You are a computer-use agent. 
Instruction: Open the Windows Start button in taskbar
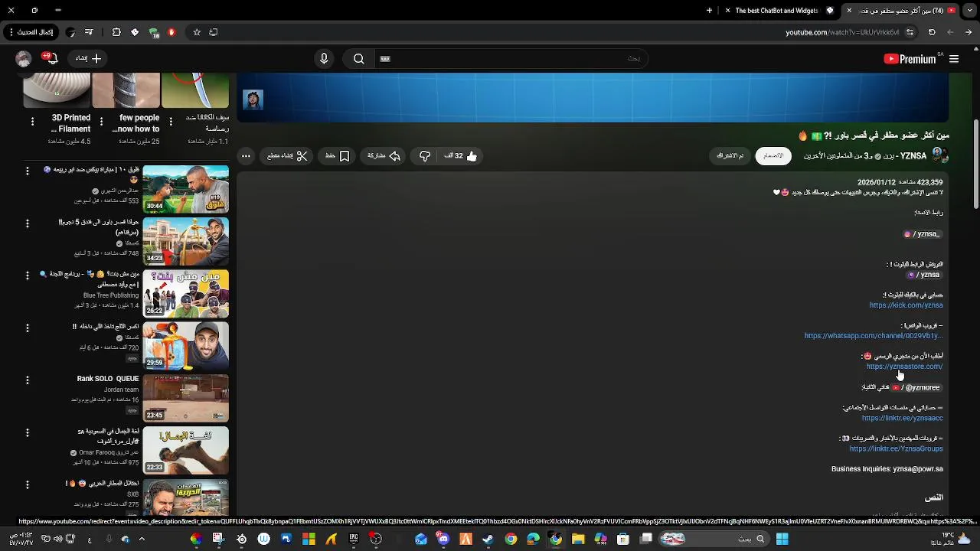tap(782, 539)
